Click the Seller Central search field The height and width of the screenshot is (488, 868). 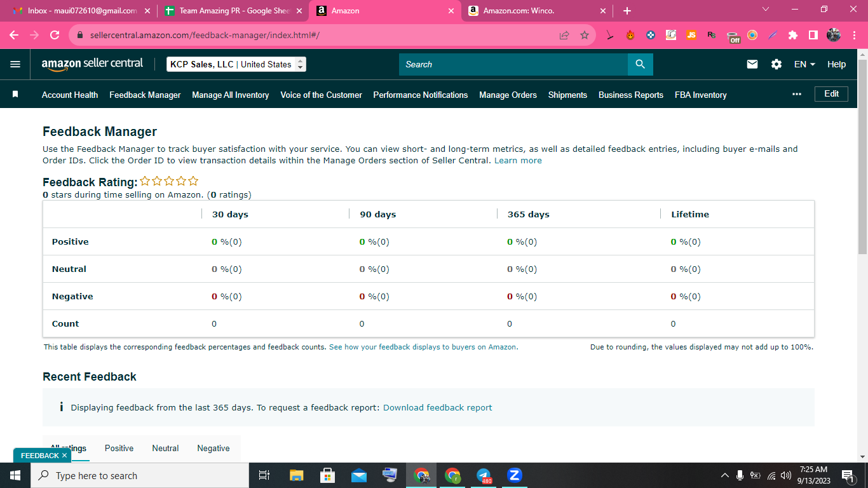click(x=513, y=64)
